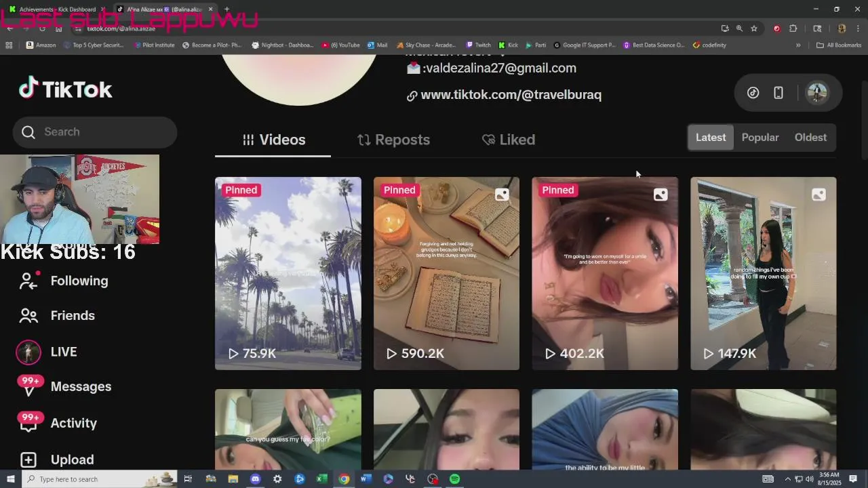Open a new browser tab

[x=226, y=9]
